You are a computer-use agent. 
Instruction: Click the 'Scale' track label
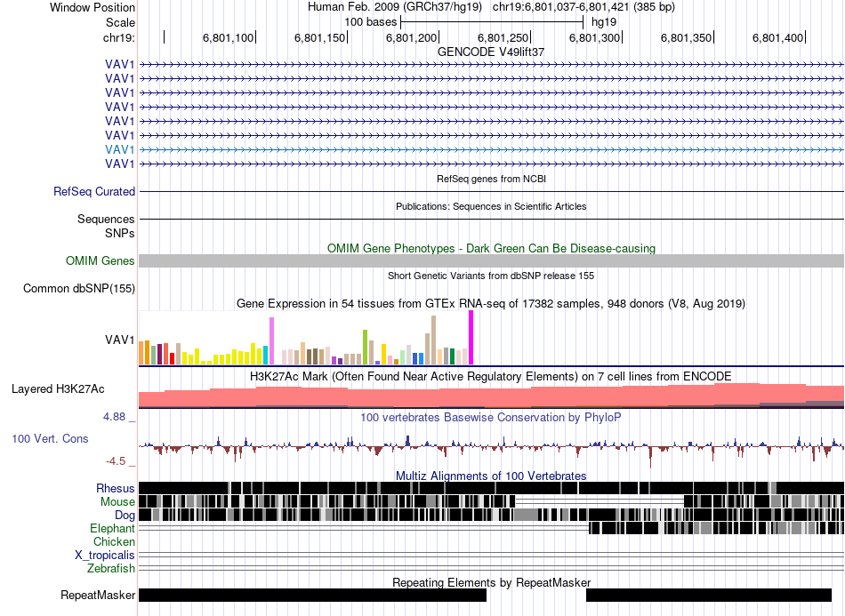(120, 22)
